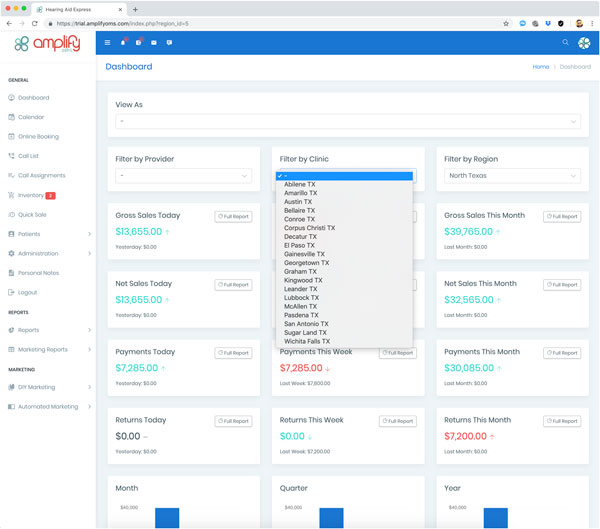The image size is (600, 529).
Task: Click the Calendar icon in sidebar
Action: point(11,117)
